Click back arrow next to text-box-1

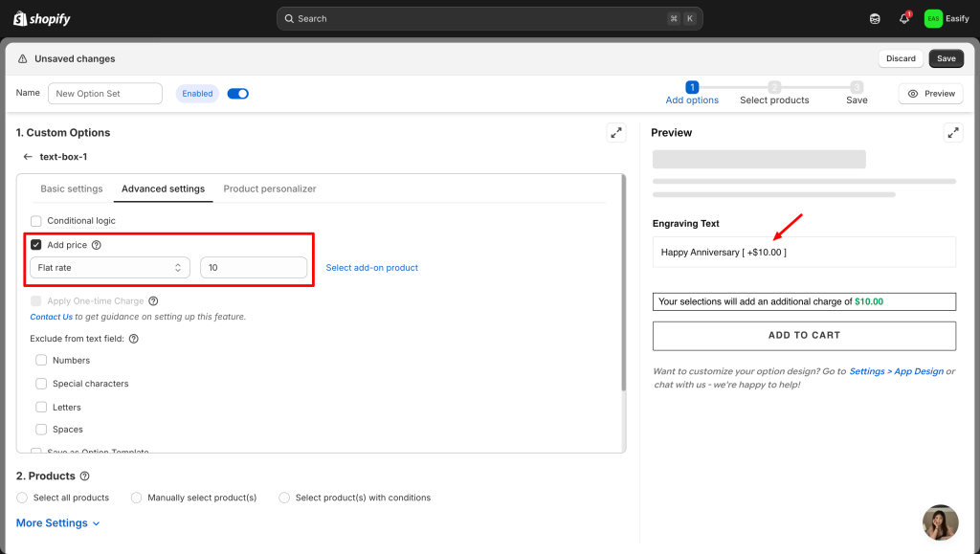pos(28,157)
